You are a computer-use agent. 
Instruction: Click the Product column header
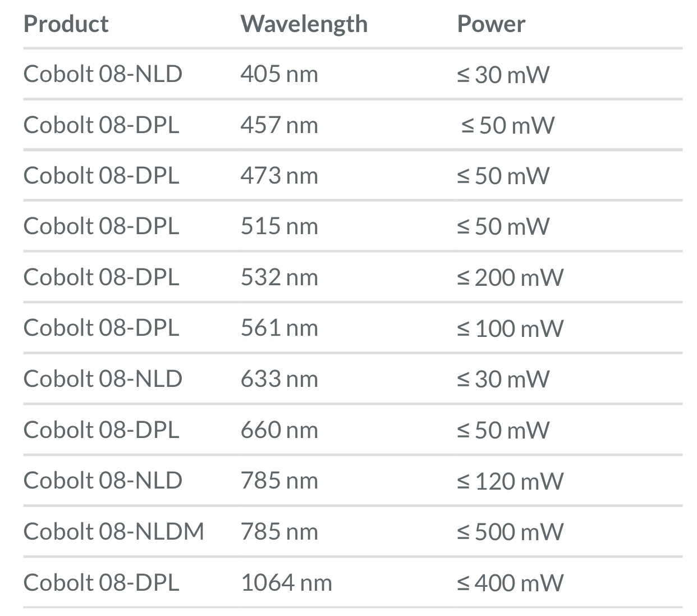coord(66,24)
